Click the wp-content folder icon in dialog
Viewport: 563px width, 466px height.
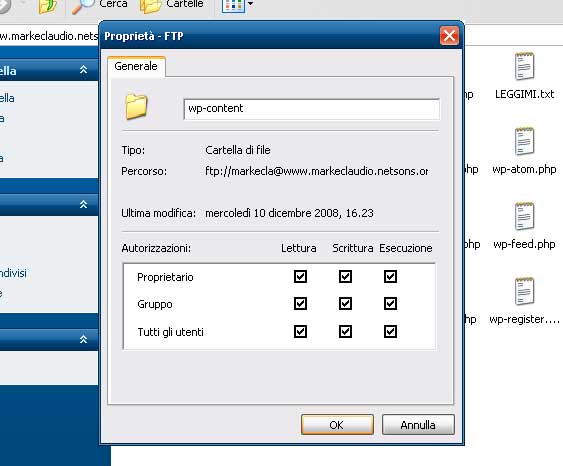(136, 107)
